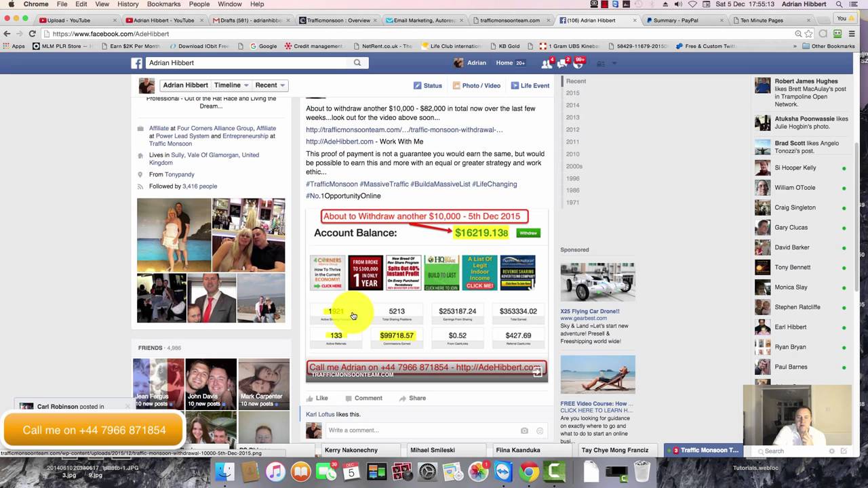868x488 pixels.
Task: Share the withdrawal post
Action: coord(412,399)
